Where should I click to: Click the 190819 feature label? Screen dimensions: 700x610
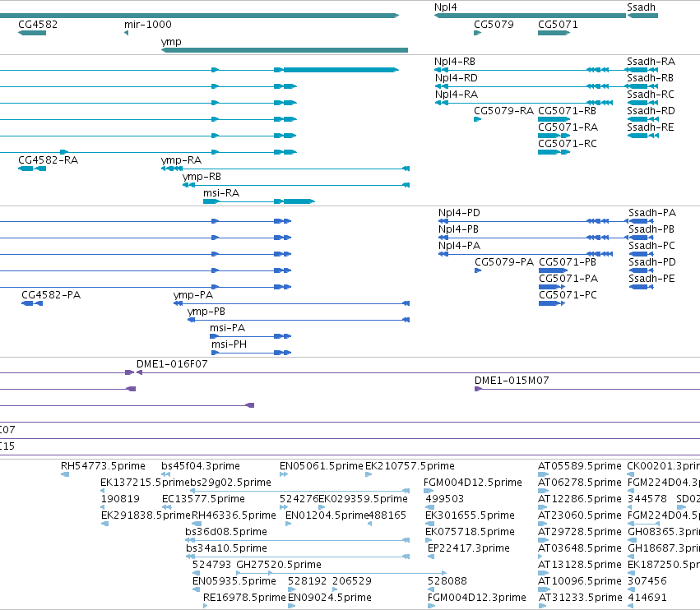pos(120,498)
